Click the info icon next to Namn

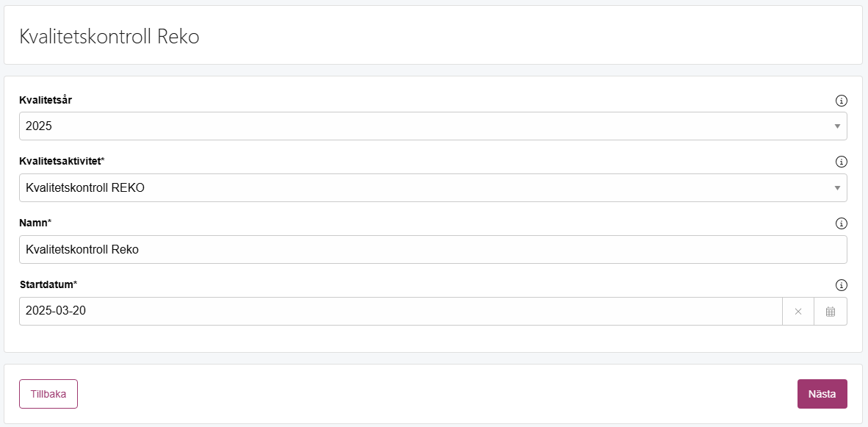pos(841,223)
